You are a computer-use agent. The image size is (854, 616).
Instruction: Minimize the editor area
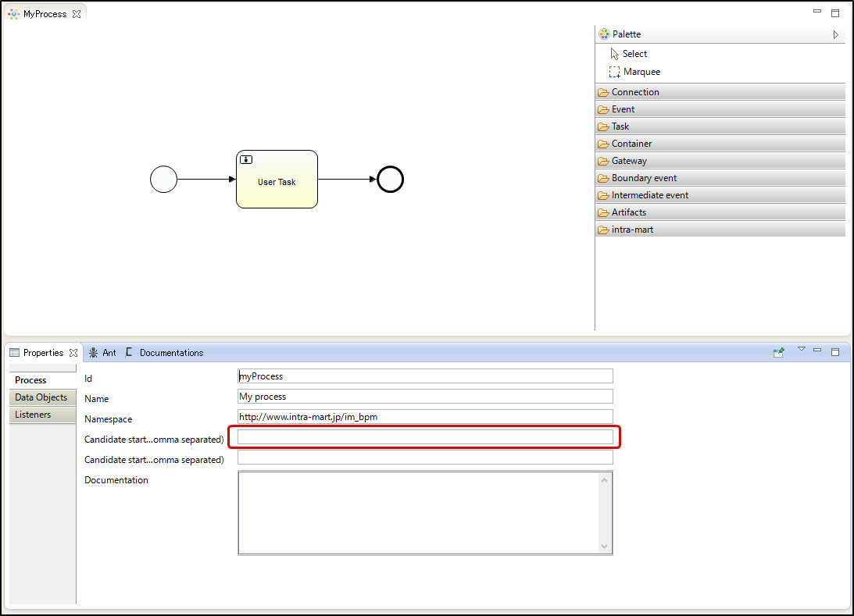click(817, 12)
